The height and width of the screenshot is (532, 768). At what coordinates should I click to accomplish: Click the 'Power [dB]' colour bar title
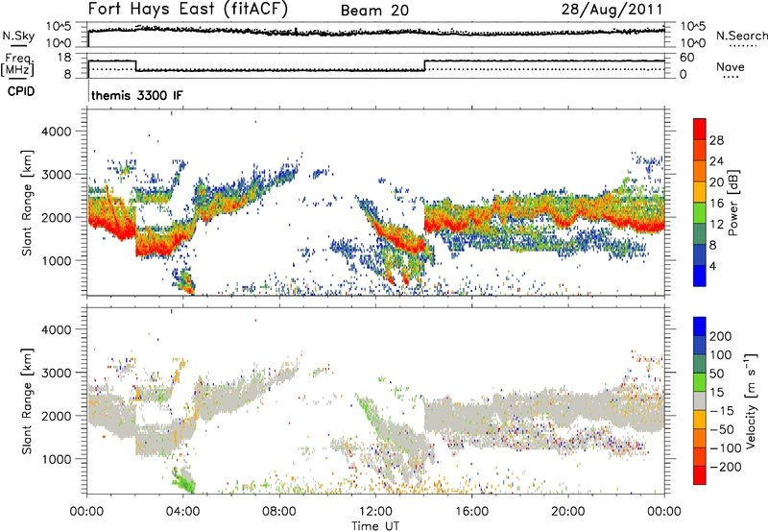[732, 203]
